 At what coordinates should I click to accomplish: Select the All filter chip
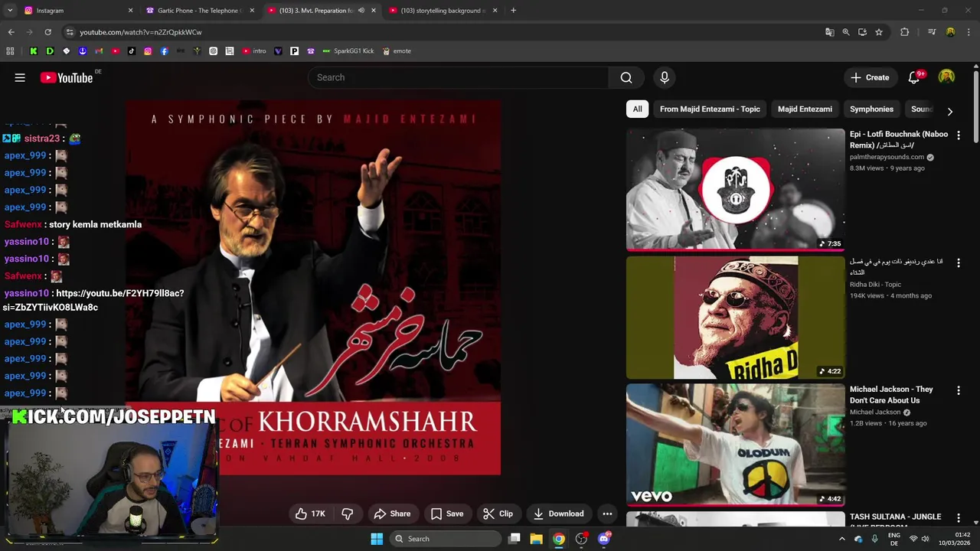637,109
